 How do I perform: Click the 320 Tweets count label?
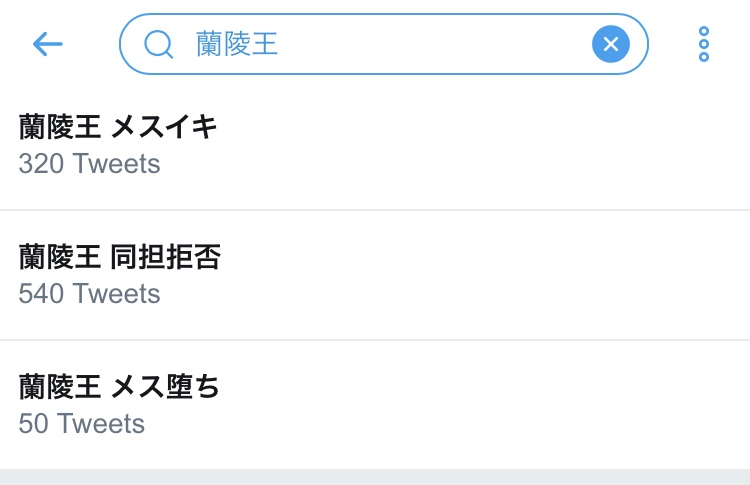tap(89, 163)
